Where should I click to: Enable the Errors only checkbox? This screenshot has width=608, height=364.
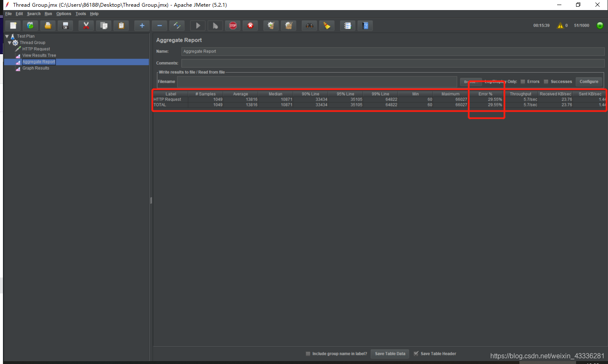(523, 81)
